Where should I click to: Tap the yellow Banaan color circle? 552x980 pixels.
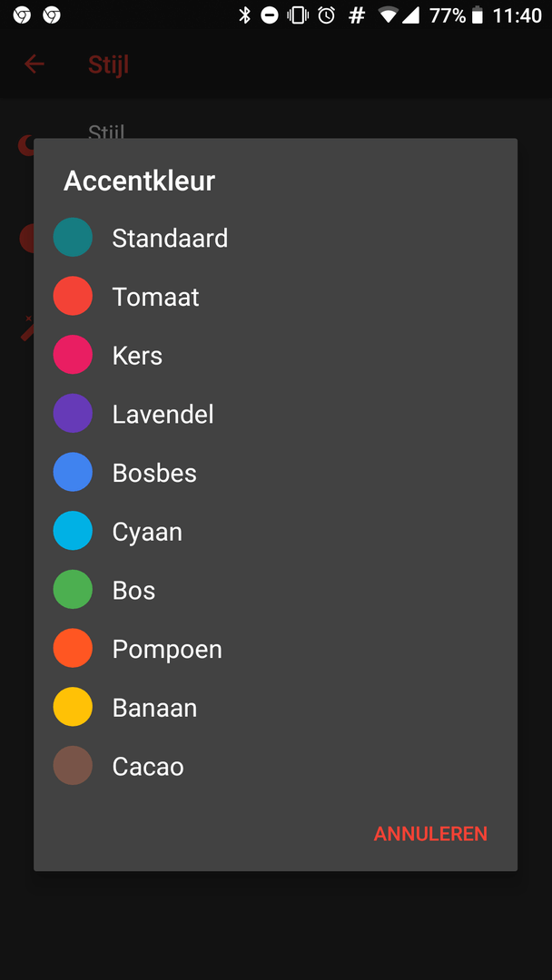pos(73,707)
